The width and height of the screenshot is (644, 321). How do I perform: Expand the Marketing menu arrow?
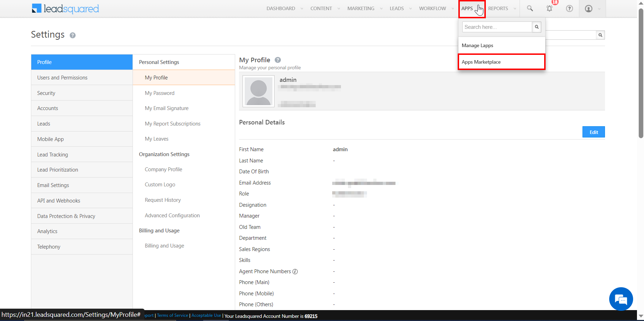381,9
